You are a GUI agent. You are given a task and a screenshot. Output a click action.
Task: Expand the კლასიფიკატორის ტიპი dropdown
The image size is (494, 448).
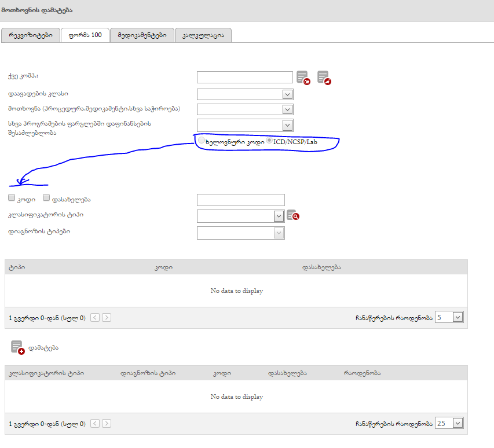click(279, 216)
